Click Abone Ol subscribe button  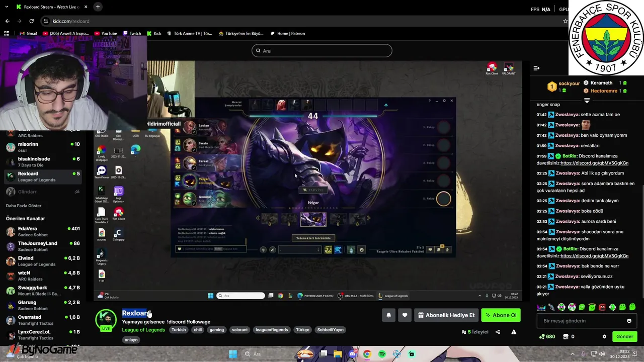501,315
